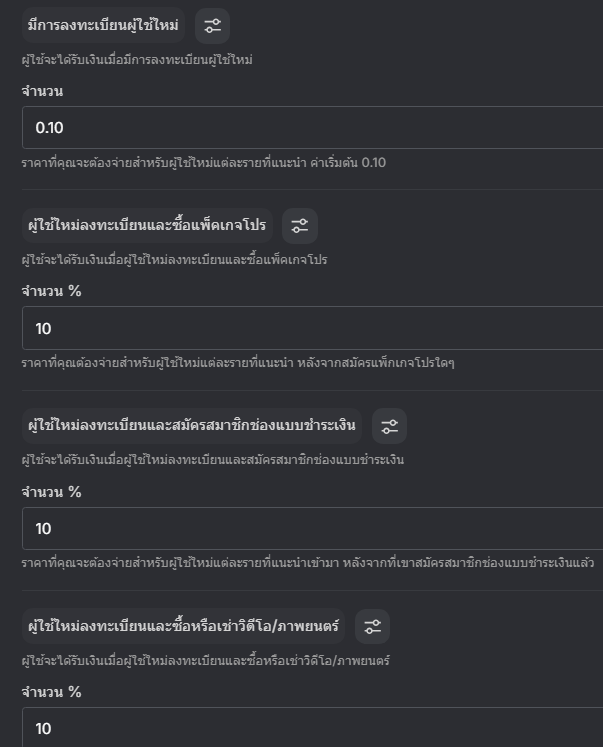Open sliders icon next to ซื้อหรือเช่าวิดีโอ/ภาพยนตร์ badge

(372, 626)
